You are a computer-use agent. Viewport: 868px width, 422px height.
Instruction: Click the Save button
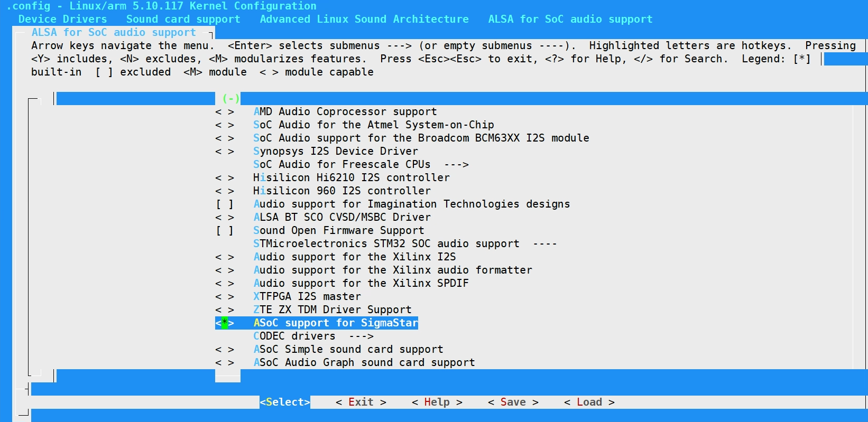pos(513,402)
